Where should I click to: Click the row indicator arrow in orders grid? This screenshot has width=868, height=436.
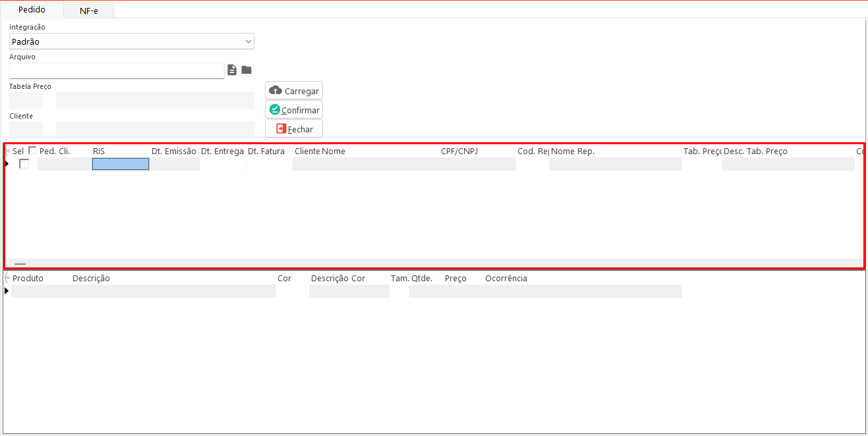tap(7, 163)
